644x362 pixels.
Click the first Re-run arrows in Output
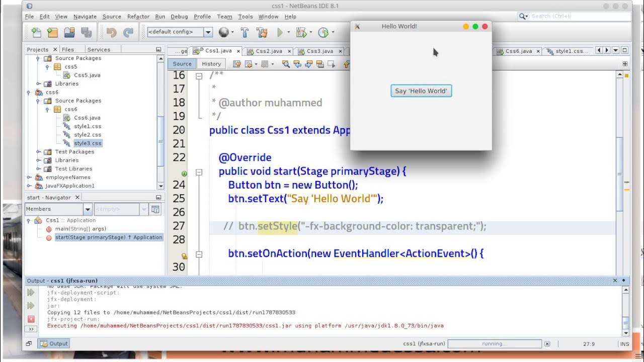point(31,292)
